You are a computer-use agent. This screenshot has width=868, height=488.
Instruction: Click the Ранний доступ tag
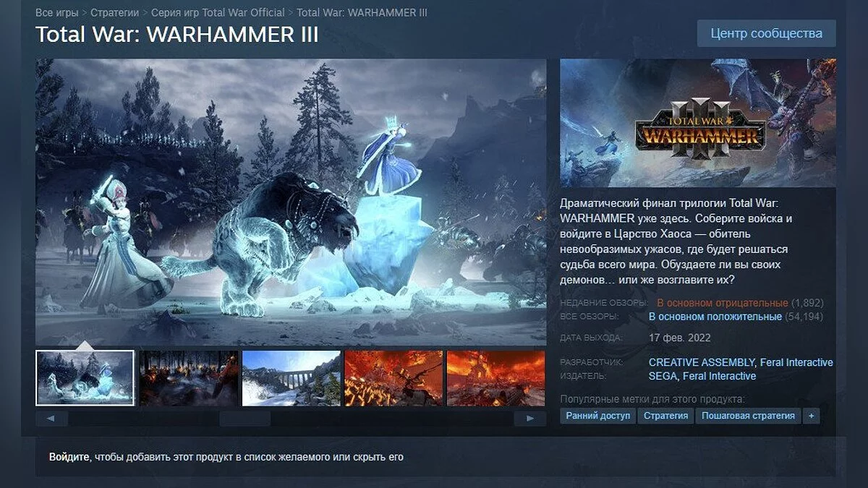597,416
